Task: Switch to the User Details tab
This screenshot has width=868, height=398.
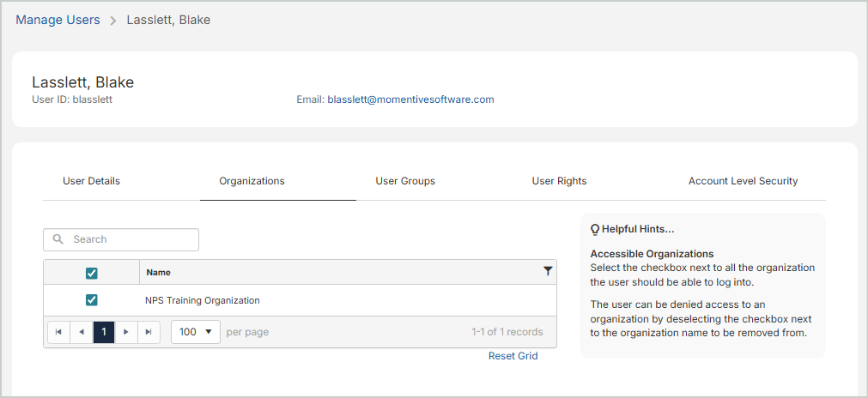Action: (91, 181)
